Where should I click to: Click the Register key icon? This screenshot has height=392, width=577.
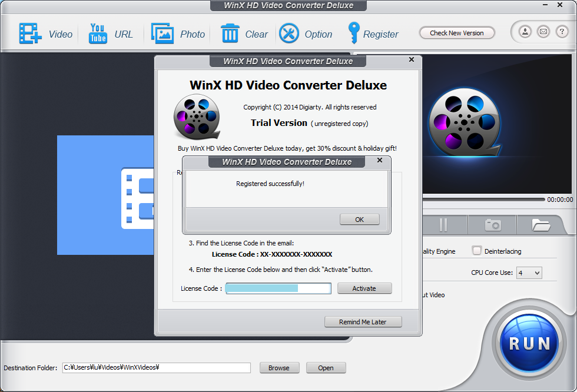(354, 33)
